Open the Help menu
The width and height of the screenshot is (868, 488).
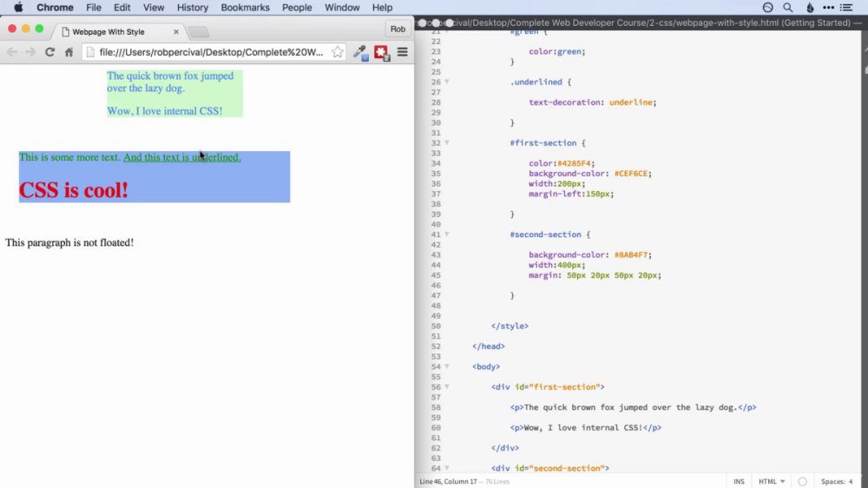click(x=382, y=7)
